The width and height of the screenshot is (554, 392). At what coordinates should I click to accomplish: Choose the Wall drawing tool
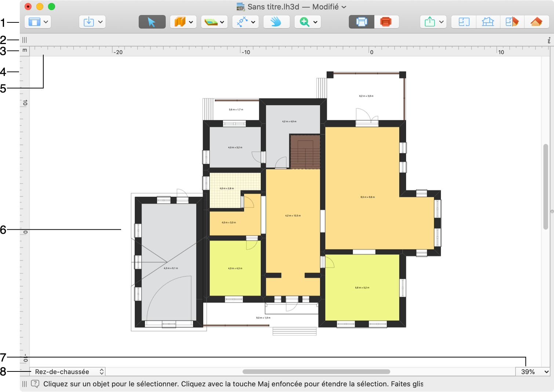pos(180,22)
